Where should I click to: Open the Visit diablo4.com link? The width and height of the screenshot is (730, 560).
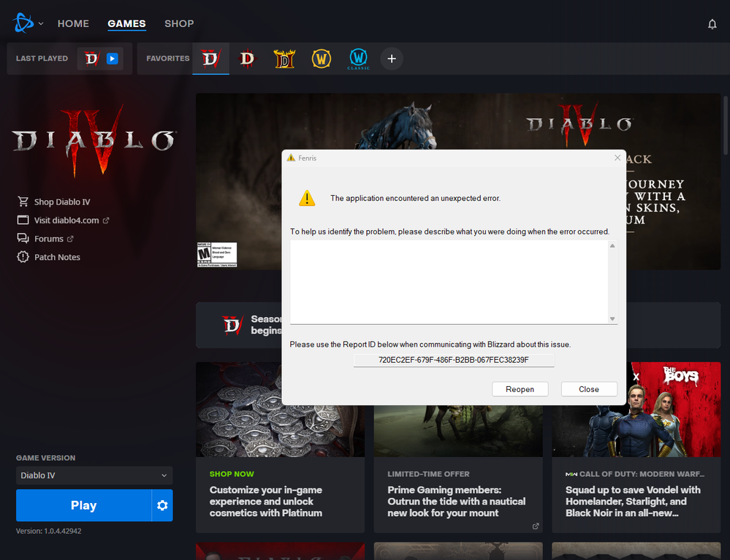pos(66,220)
